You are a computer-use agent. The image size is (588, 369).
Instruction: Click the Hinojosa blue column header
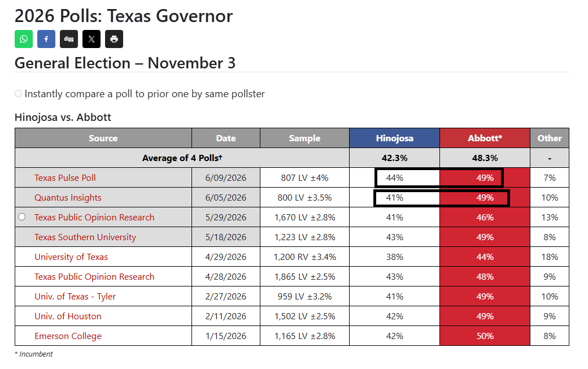(394, 138)
